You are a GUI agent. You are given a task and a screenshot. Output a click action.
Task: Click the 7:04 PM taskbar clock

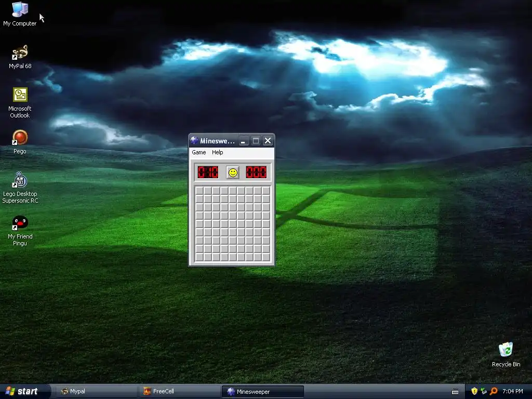click(x=513, y=391)
